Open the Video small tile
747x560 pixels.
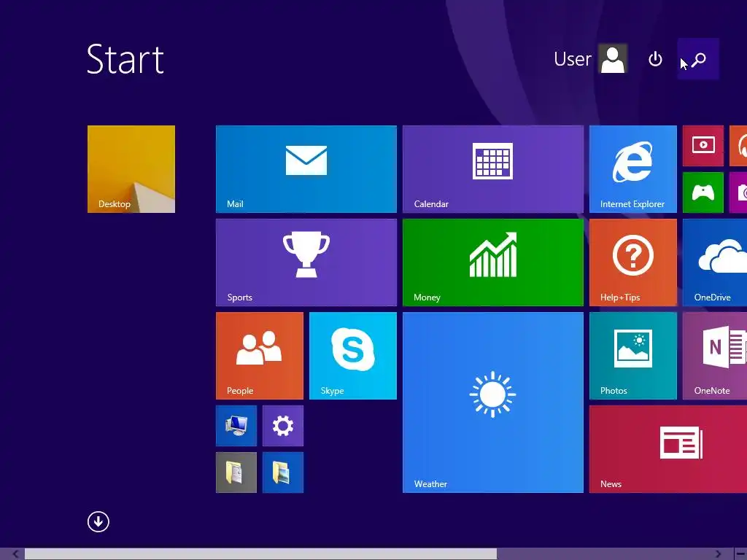[x=703, y=146]
